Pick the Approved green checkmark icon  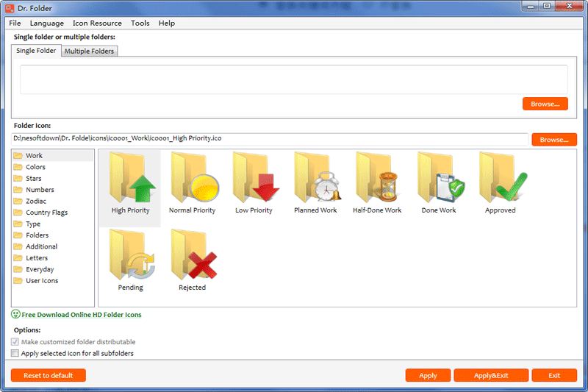pos(501,184)
